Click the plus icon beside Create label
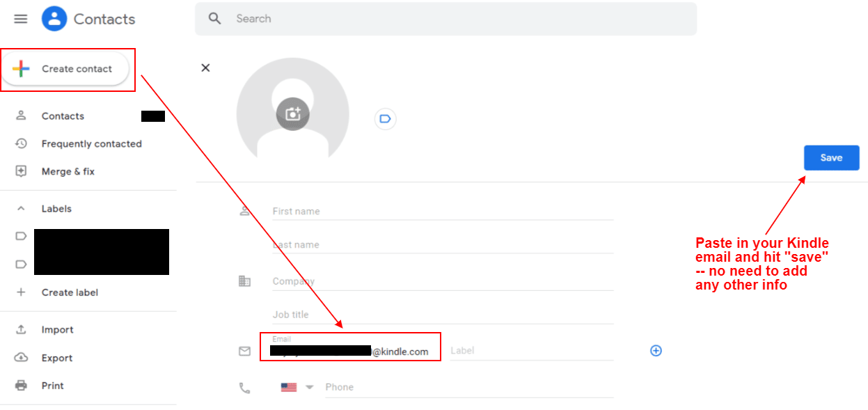This screenshot has height=410, width=868. pyautogui.click(x=21, y=292)
